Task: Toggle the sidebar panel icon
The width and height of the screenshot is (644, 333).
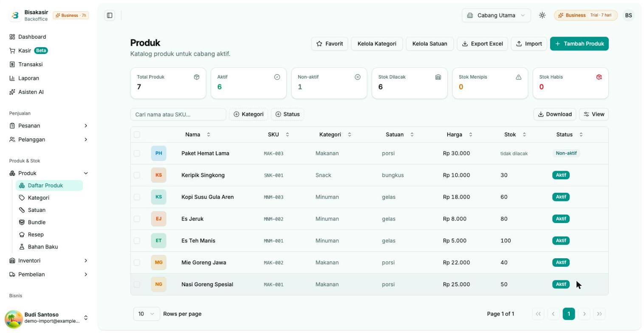Action: pos(110,15)
